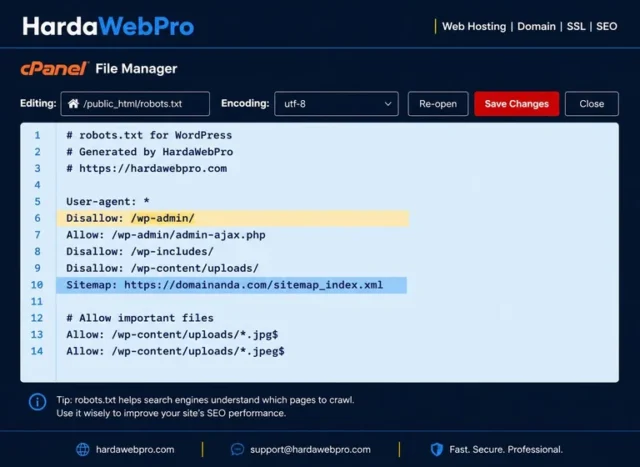
Task: Close the file editor
Action: click(592, 104)
